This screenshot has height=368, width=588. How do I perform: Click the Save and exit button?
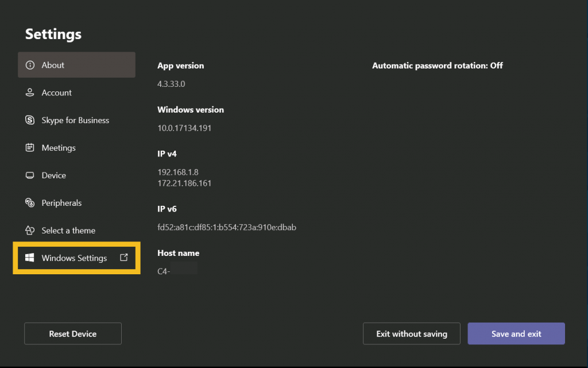click(516, 333)
